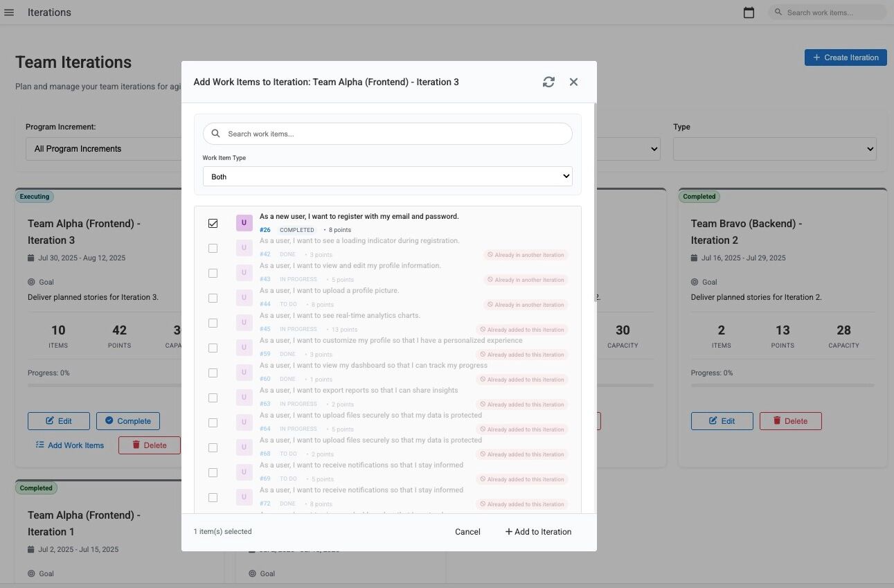894x588 pixels.
Task: Tick checkbox for upload files story #64
Action: [213, 422]
